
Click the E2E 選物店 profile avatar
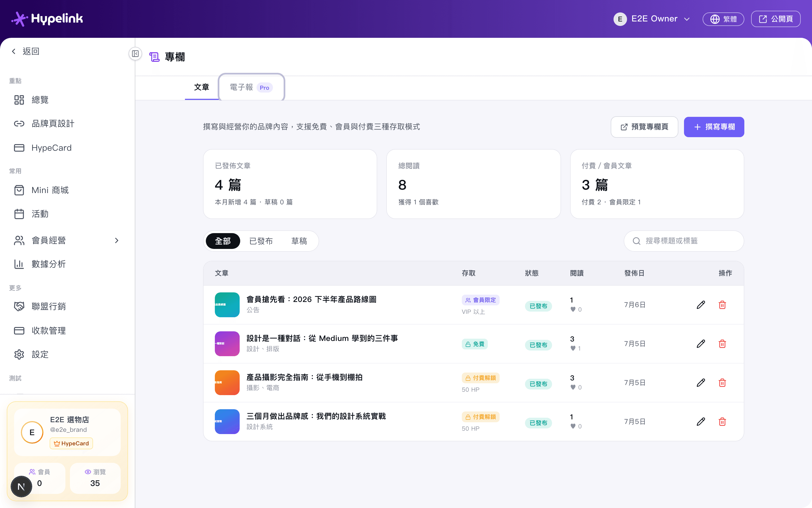[32, 432]
